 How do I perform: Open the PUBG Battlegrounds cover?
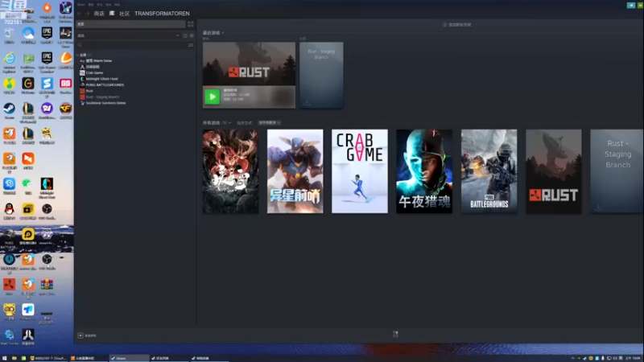[x=489, y=171]
